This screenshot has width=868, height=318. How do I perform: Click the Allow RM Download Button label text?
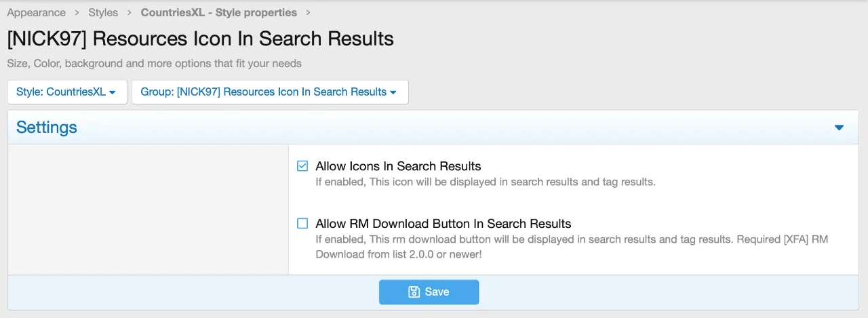443,224
